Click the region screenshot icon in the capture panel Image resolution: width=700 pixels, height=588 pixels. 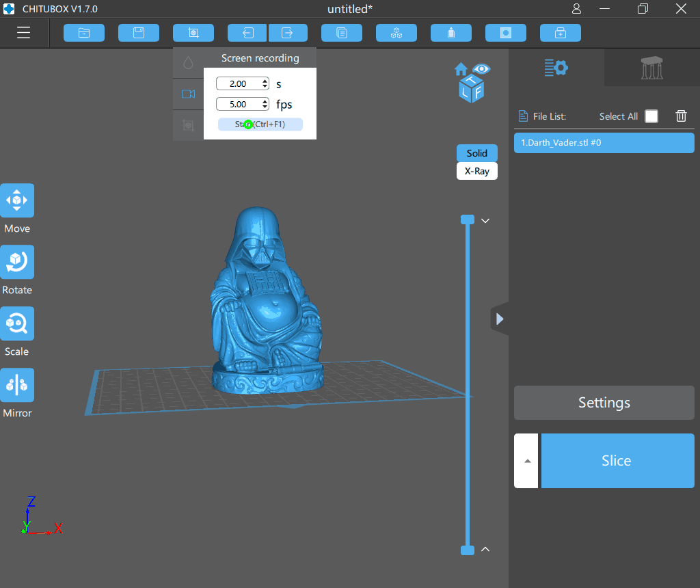[189, 125]
